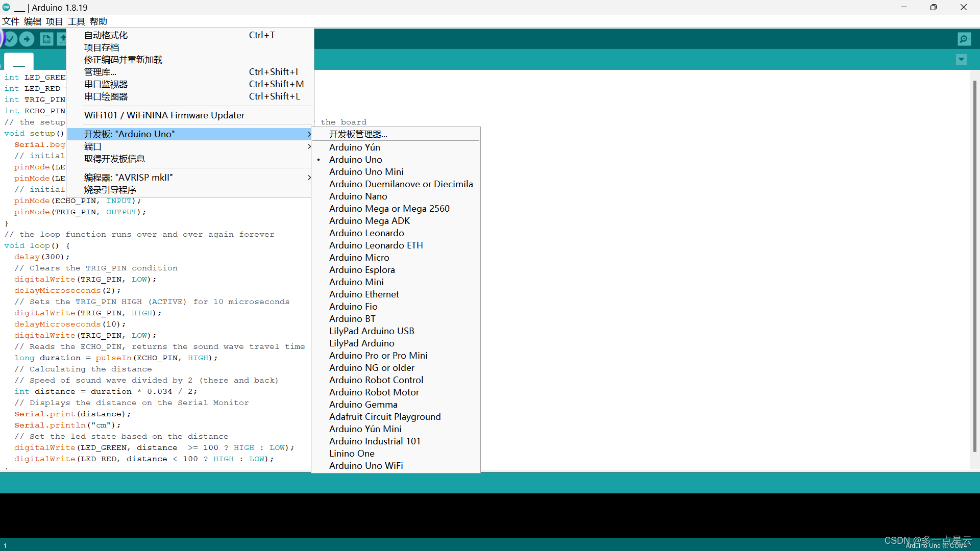Click the editor vertical scrollbar
The width and height of the screenshot is (980, 551).
974,265
